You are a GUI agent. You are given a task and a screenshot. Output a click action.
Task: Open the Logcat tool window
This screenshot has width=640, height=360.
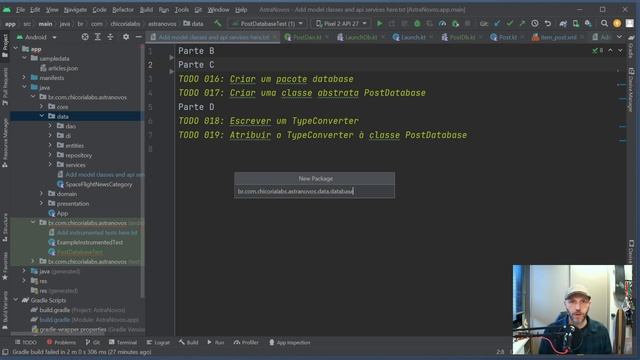[x=158, y=342]
